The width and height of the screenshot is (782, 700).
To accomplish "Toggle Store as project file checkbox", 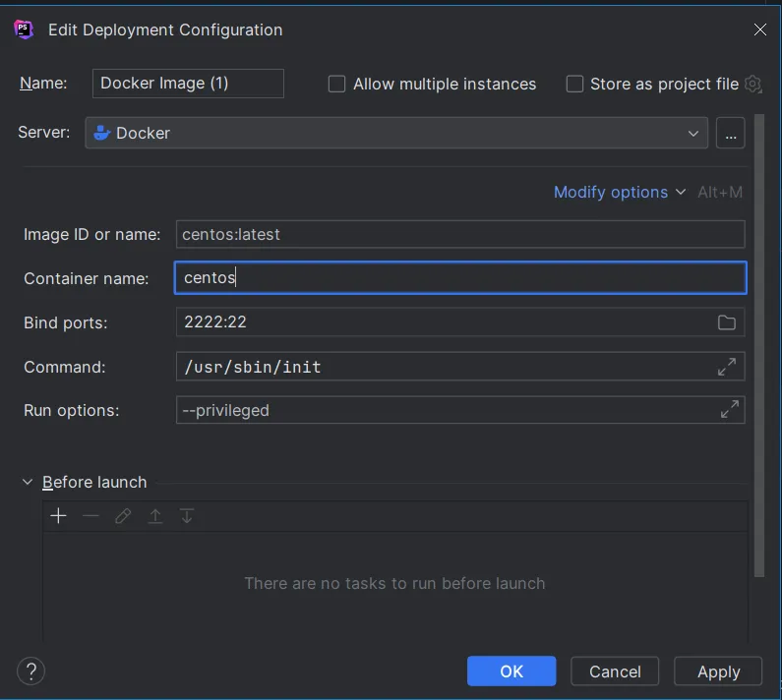I will click(x=574, y=84).
